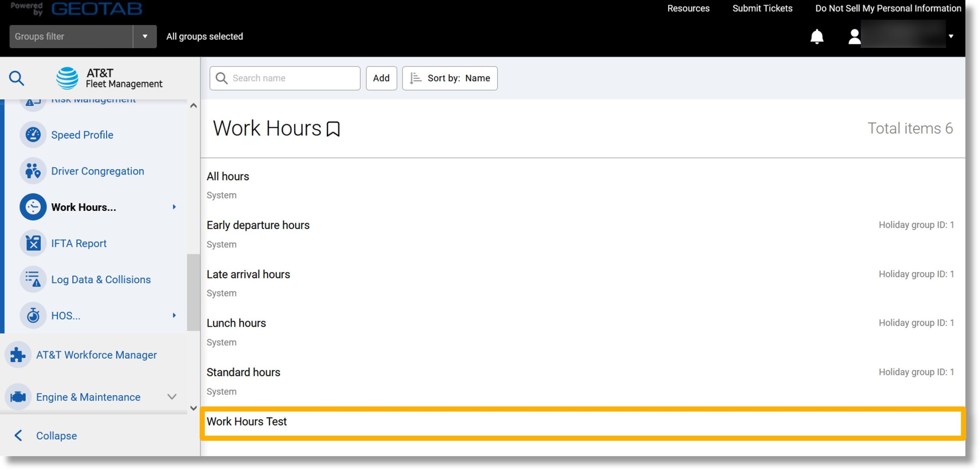Select the Work Hours clock sidebar icon

[x=33, y=206]
